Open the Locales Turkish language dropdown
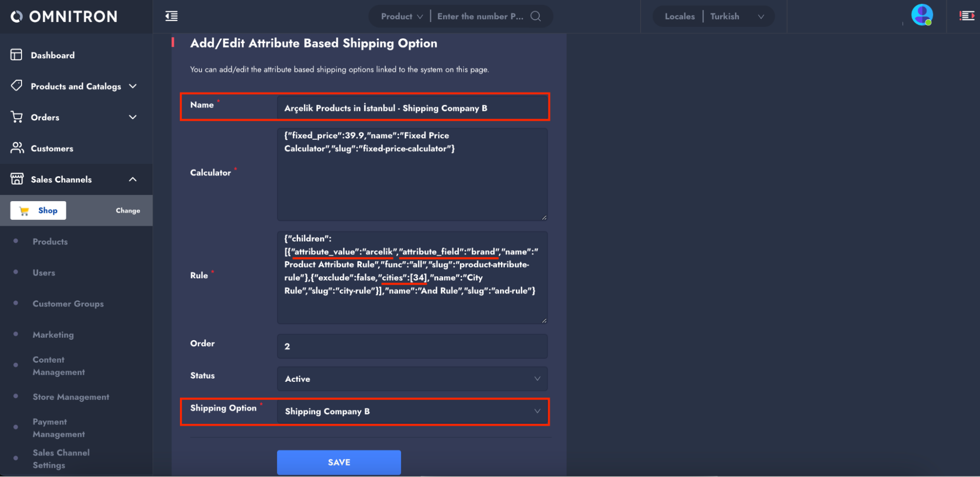This screenshot has height=477, width=980. pos(737,16)
